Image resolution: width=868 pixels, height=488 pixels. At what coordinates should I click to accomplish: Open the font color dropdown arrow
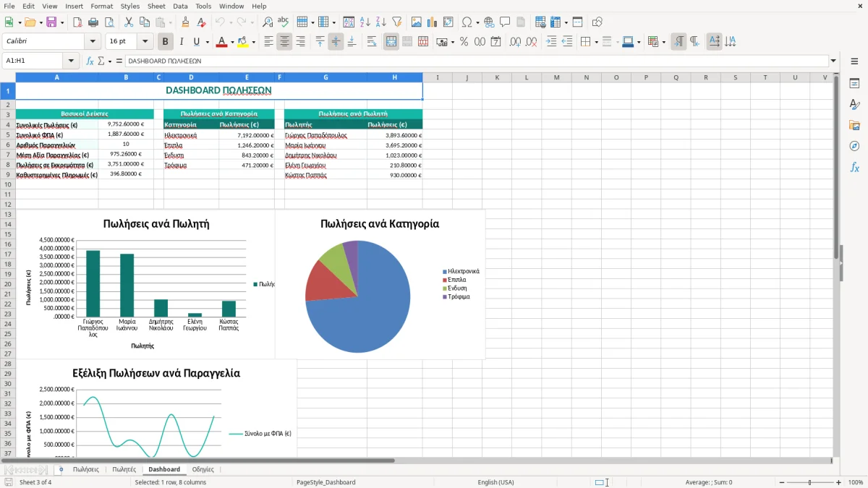tap(232, 42)
